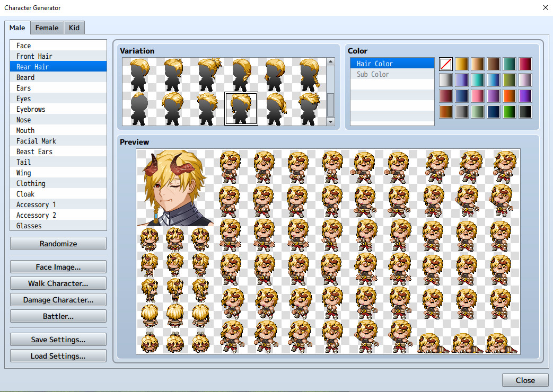Select the currently highlighted wavy hair variation
Viewport: 553px width, 392px height.
click(x=242, y=109)
